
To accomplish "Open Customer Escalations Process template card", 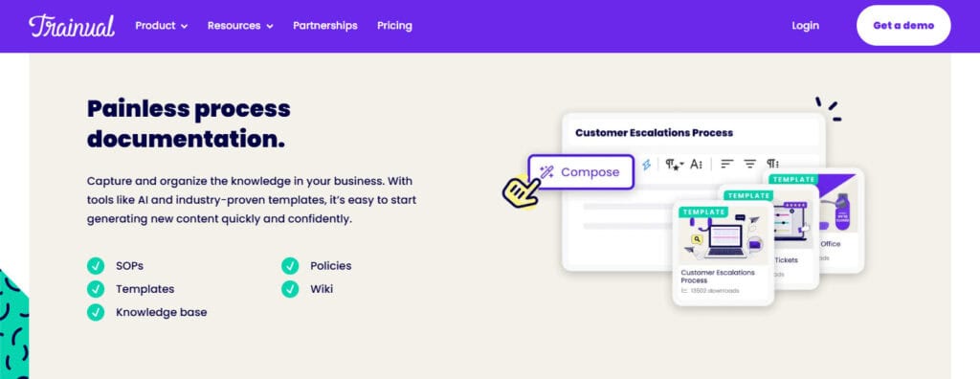I will 724,252.
